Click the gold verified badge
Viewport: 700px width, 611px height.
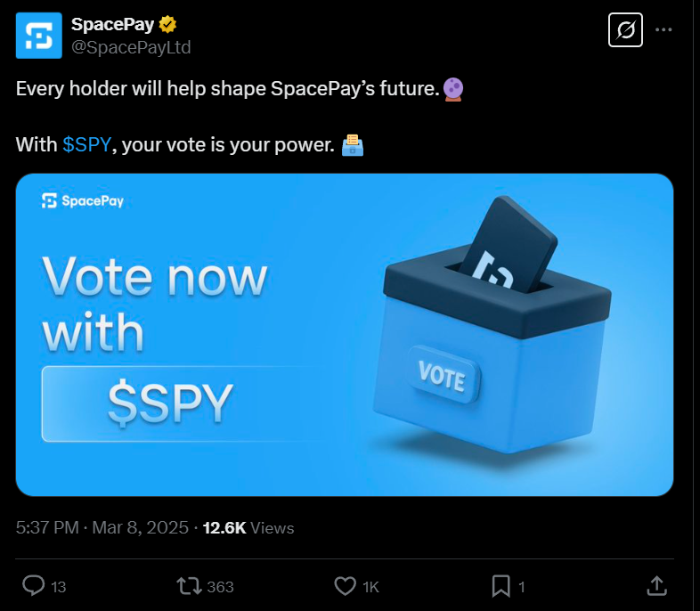(167, 24)
